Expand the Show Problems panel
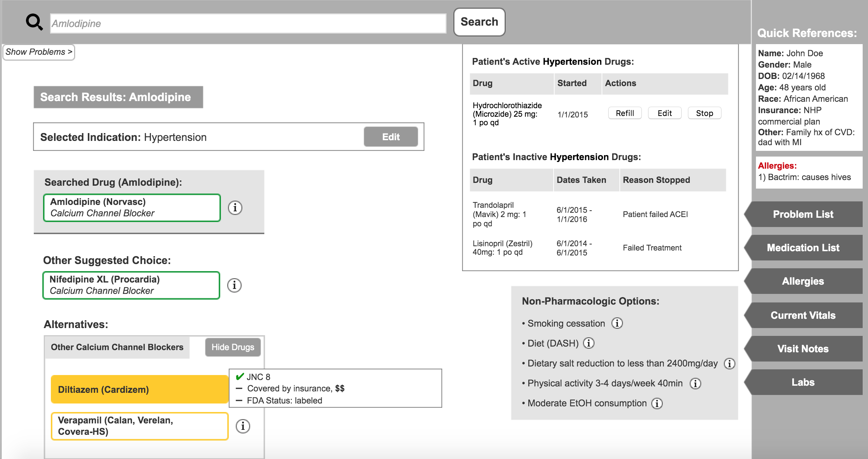868x459 pixels. (x=38, y=52)
